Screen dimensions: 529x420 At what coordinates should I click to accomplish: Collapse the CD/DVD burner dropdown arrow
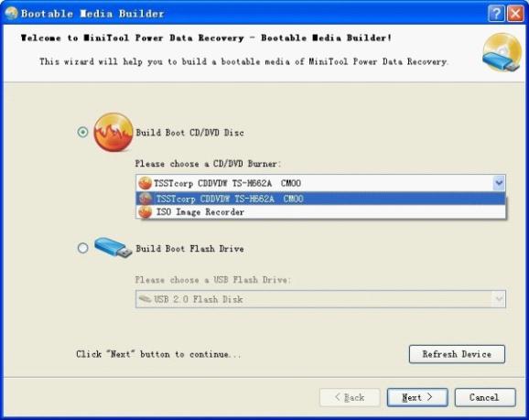click(x=499, y=183)
